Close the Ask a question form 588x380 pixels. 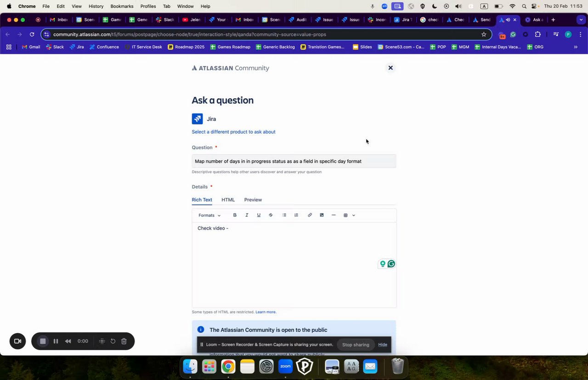tap(390, 68)
